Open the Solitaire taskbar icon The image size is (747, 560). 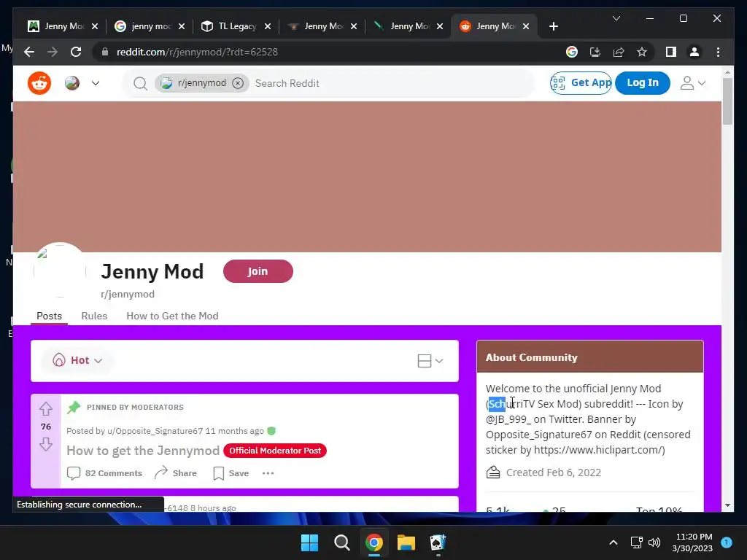click(438, 542)
